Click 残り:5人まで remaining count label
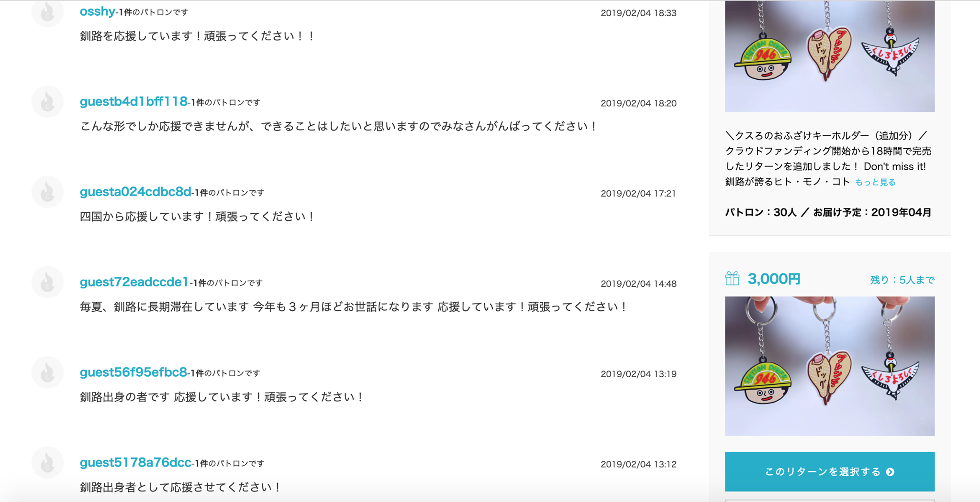Screen dimensions: 980x502 [x=902, y=280]
